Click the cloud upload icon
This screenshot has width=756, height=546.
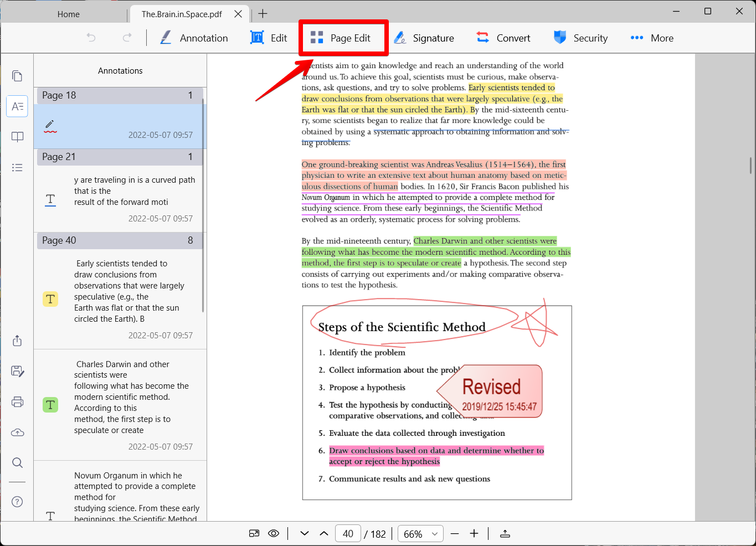(x=17, y=432)
